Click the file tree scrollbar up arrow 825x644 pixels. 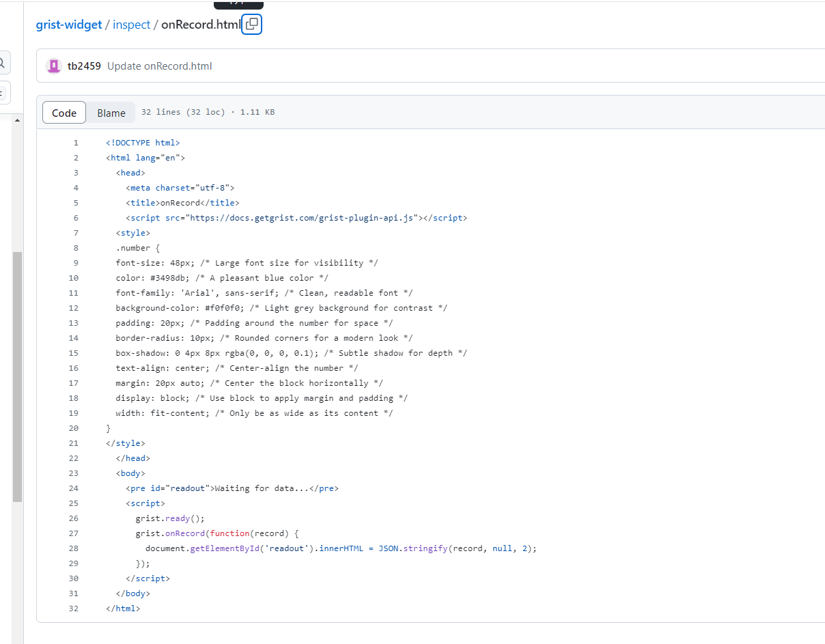(x=18, y=121)
